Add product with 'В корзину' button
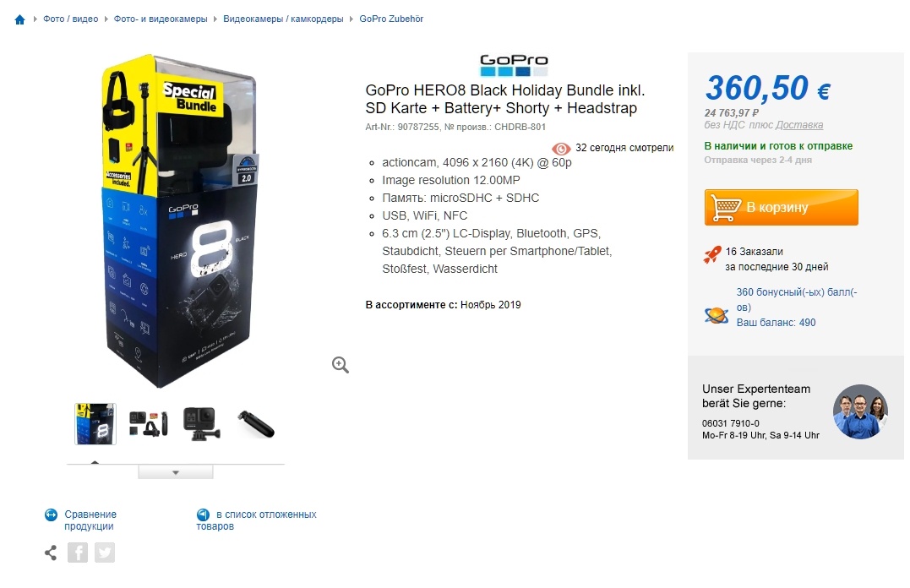The width and height of the screenshot is (910, 588). pos(782,207)
